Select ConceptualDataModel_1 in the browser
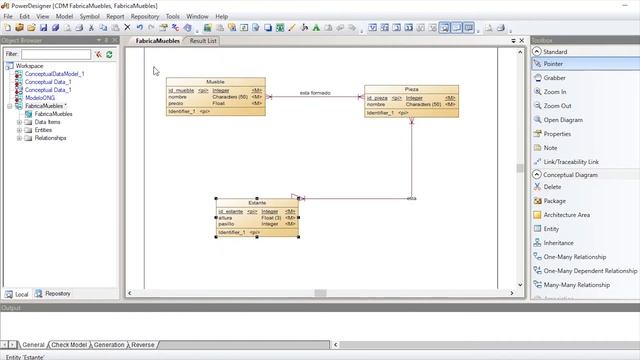Screen dimensions: 640x360 click(54, 74)
